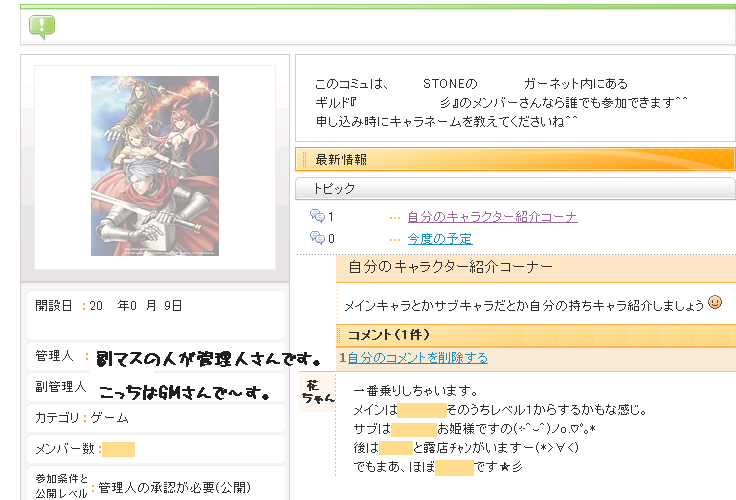Click the 開設日 date row
The width and height of the screenshot is (736, 500).
(155, 306)
